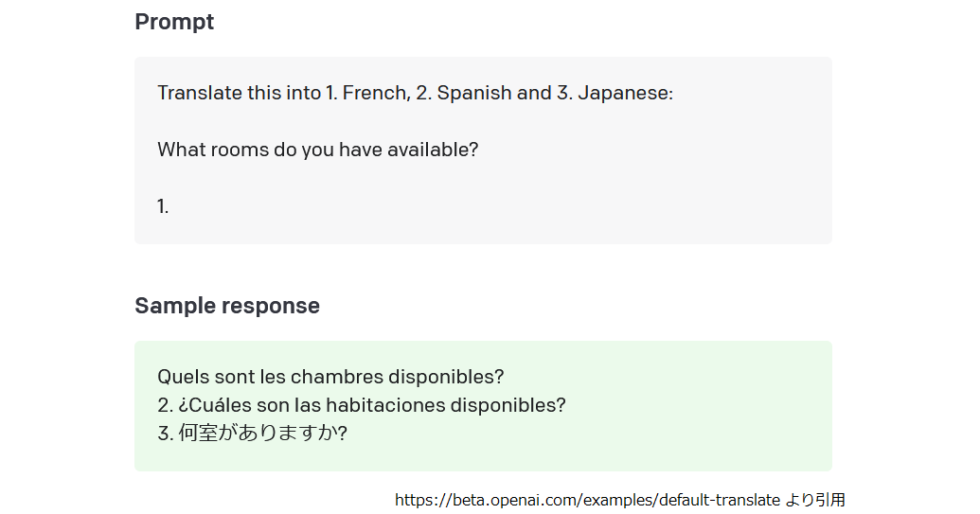Viewport: 980px width, 514px height.
Task: Click the '1.' line in prompt box
Action: pos(163,206)
